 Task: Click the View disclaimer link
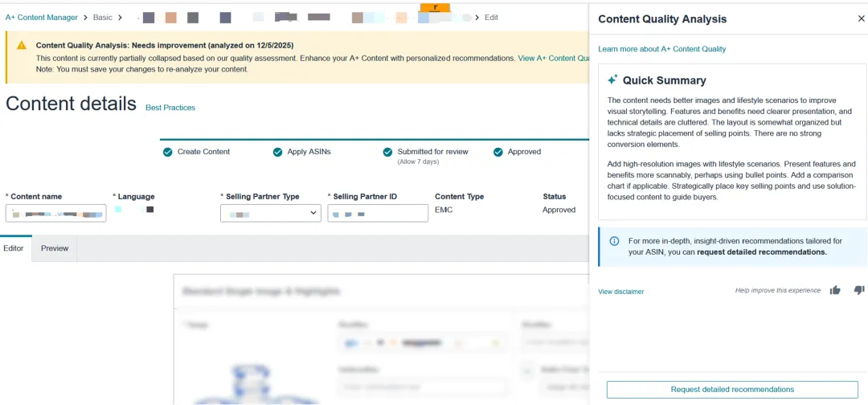[620, 292]
